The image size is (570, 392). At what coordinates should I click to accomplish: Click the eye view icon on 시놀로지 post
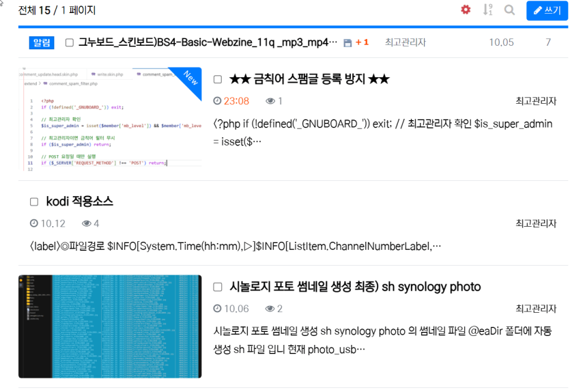point(270,309)
